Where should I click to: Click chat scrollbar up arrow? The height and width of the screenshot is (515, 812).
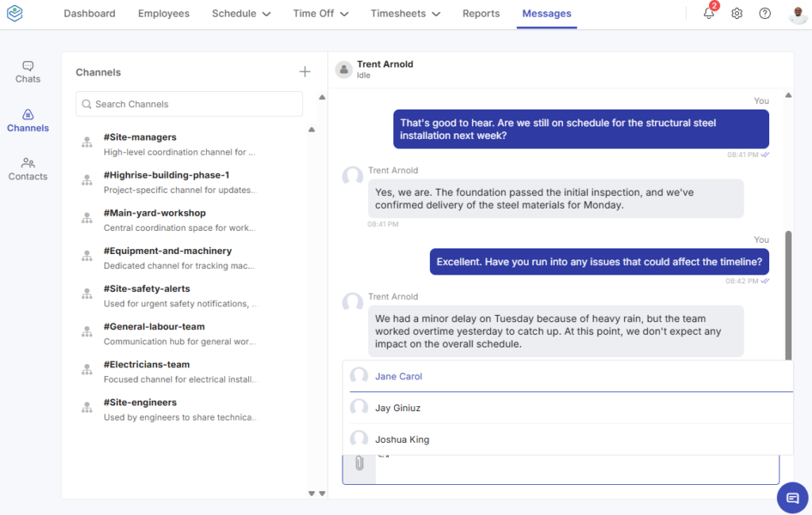[788, 95]
